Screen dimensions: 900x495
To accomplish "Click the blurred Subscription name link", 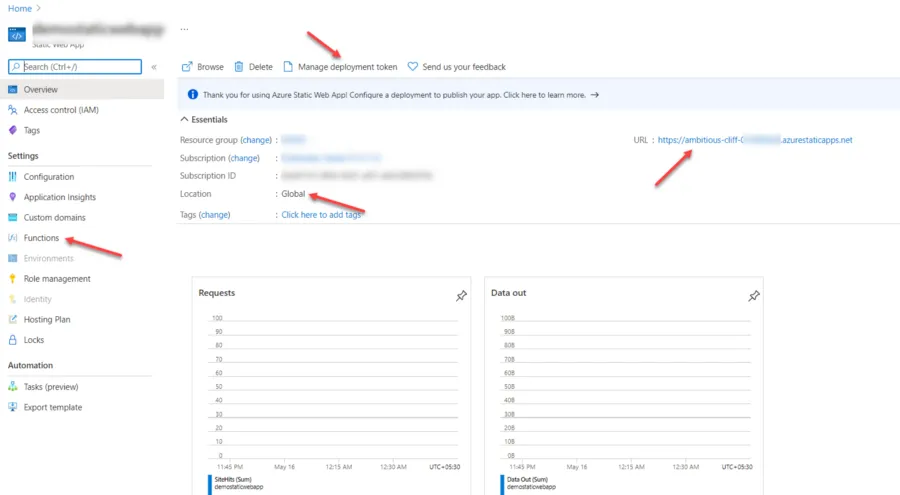I will [331, 158].
